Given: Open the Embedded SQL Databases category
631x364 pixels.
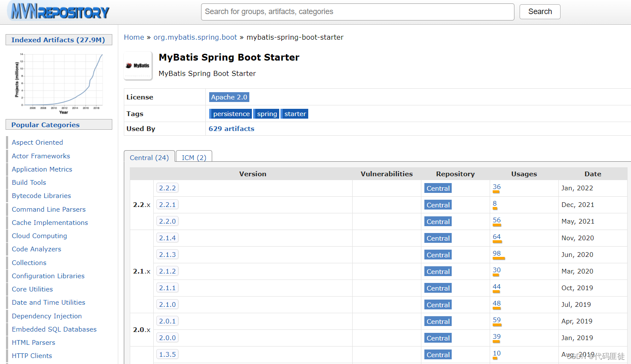Looking at the screenshot, I should pos(54,329).
